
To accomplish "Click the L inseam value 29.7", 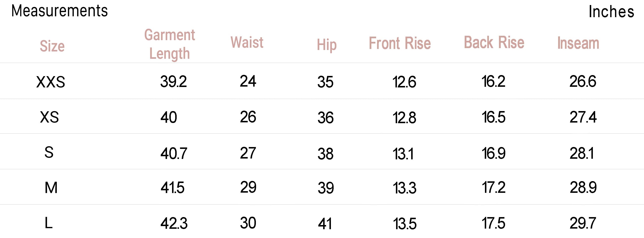I will [x=583, y=223].
